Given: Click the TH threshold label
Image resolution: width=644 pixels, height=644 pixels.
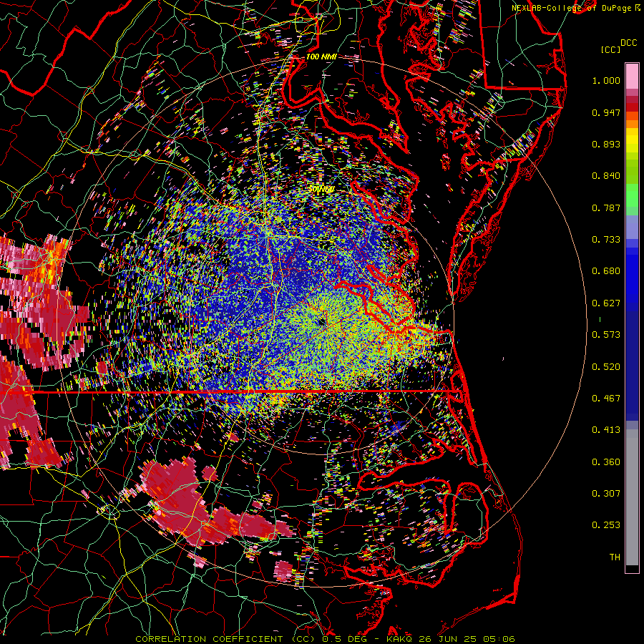Looking at the screenshot, I should [x=615, y=557].
